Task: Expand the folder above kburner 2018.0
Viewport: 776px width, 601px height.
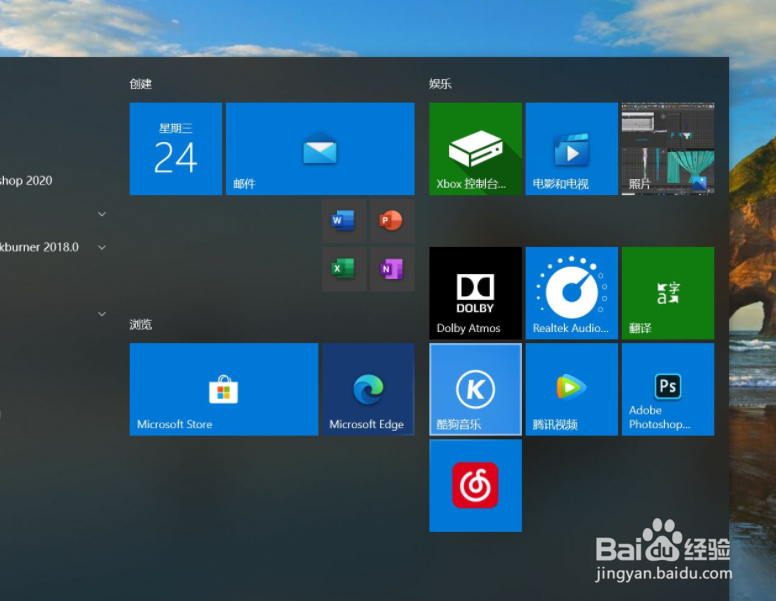Action: click(102, 214)
